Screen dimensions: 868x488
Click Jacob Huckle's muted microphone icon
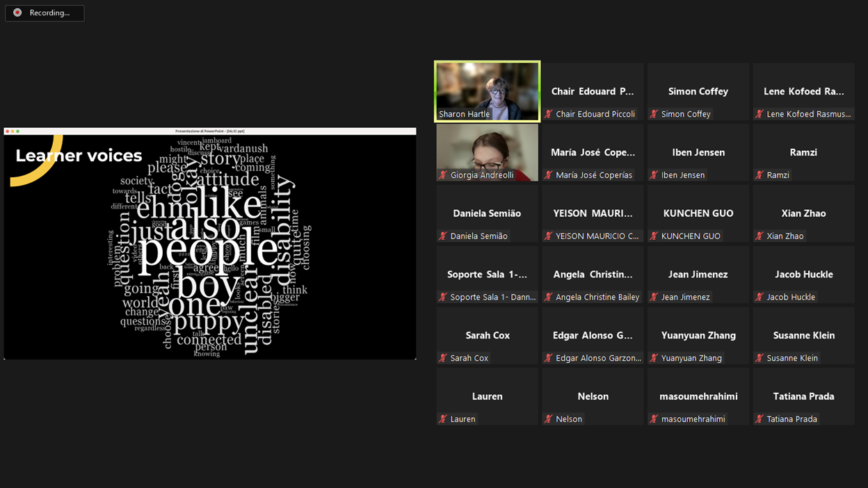(759, 297)
